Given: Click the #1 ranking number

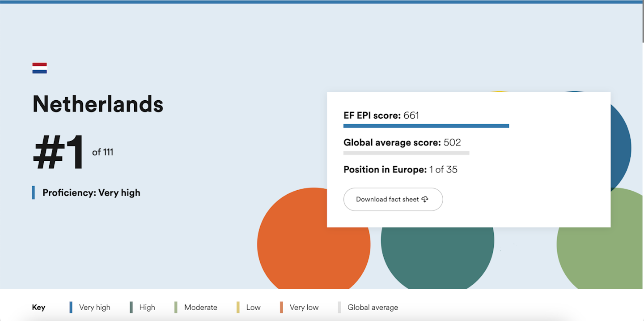Looking at the screenshot, I should tap(59, 152).
